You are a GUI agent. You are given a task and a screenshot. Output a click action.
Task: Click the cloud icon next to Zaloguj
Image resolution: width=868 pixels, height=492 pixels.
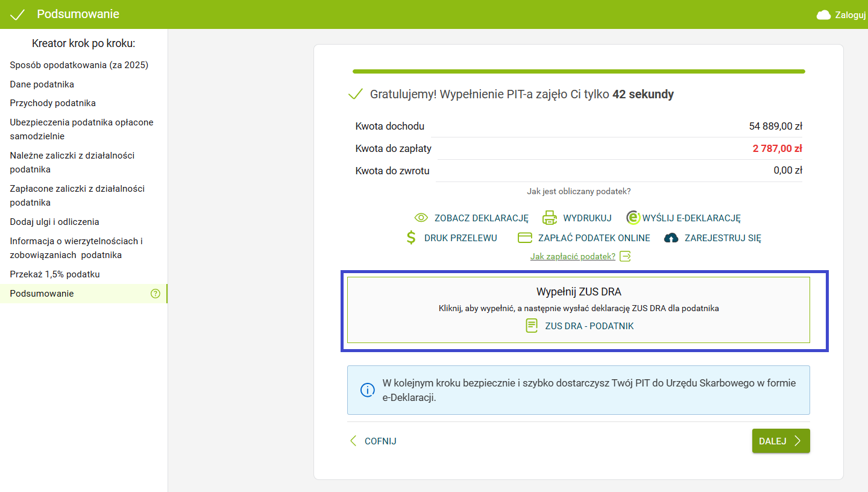[x=823, y=15]
